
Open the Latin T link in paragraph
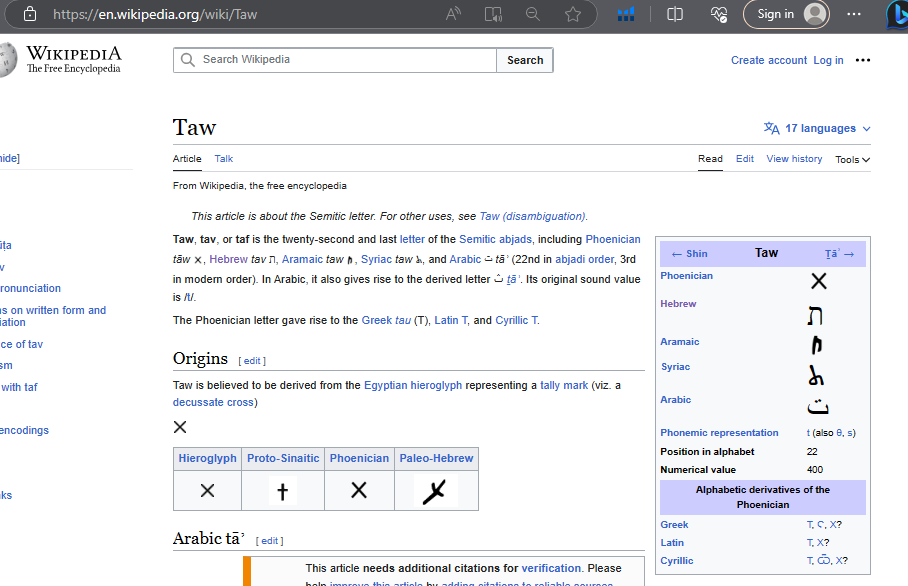tap(451, 320)
